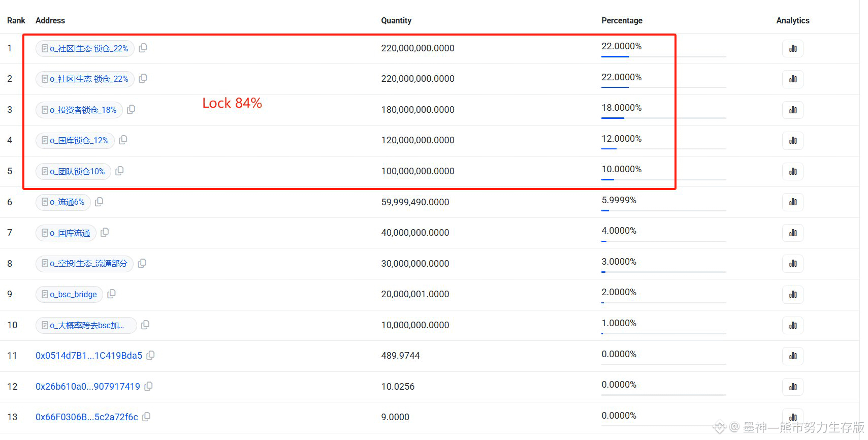Screen dimensions: 868x440
Task: Open the o_大概率跨去bsc加... address label
Action: [86, 325]
